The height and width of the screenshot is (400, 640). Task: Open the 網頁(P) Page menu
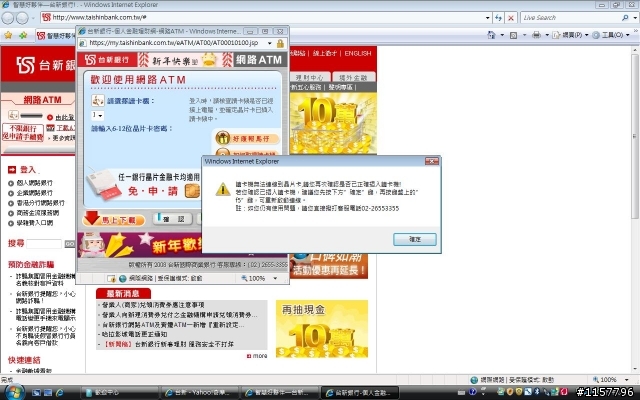[570, 35]
